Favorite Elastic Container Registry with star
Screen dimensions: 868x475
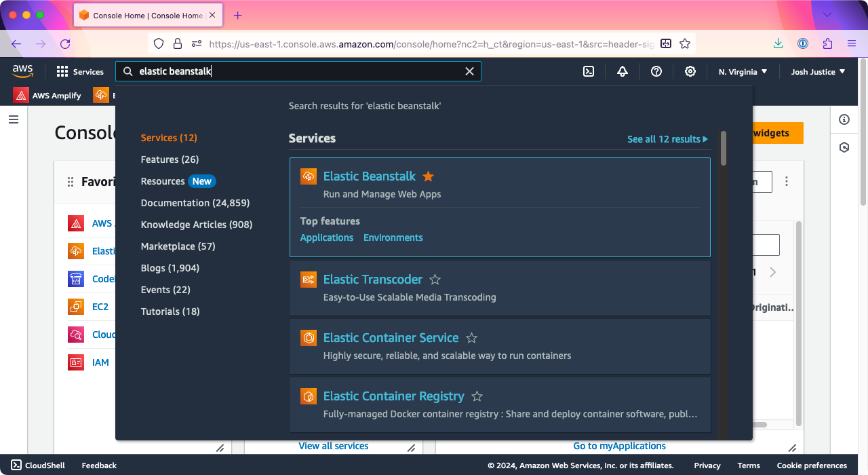tap(477, 396)
